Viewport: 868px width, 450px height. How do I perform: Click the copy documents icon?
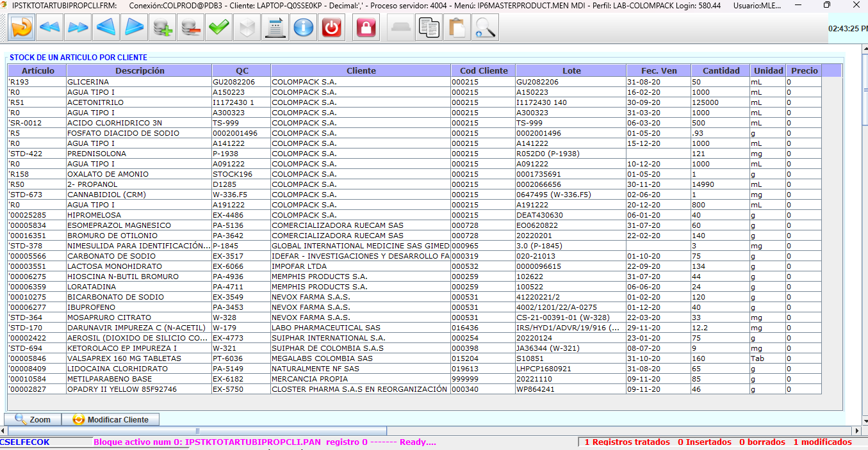429,28
